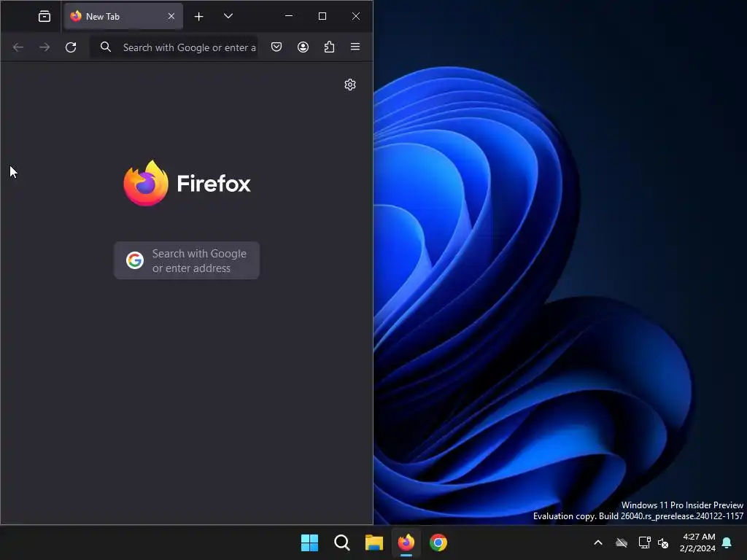Image resolution: width=747 pixels, height=560 pixels.
Task: Open clock showing 4:27 AM
Action: coord(698,542)
